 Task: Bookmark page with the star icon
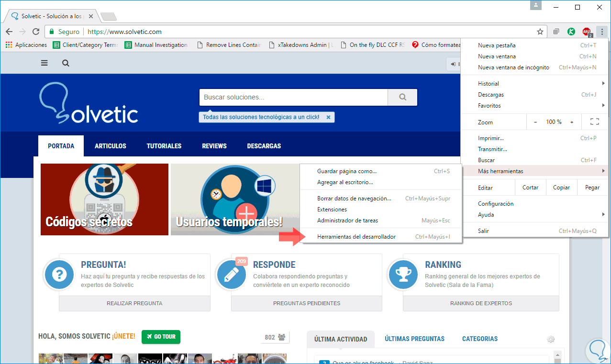[x=540, y=32]
